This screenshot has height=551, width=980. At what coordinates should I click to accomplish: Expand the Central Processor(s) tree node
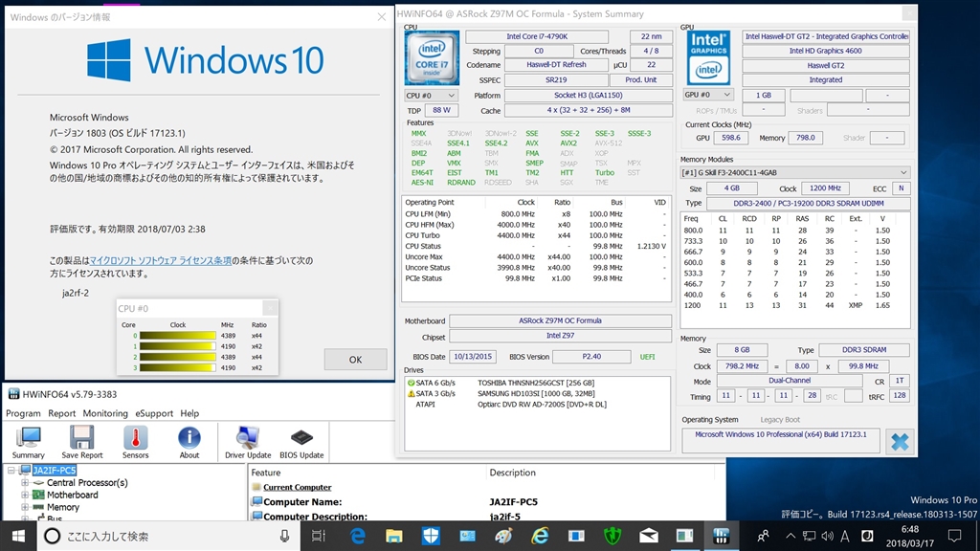pos(25,483)
